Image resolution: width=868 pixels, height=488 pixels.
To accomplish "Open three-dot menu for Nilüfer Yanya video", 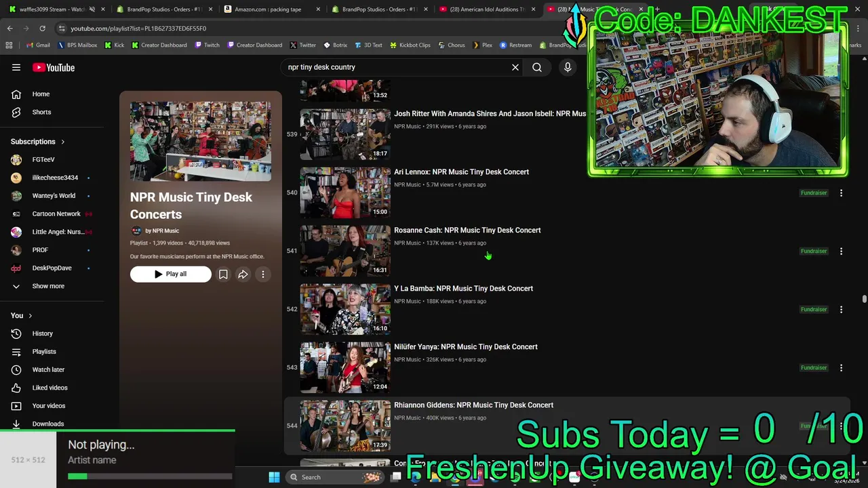I will (841, 368).
